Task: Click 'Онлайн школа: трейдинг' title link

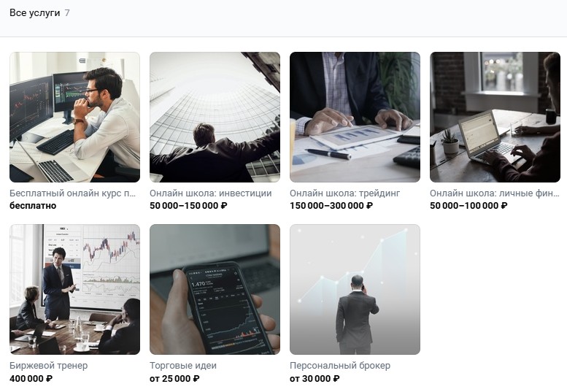Action: (x=344, y=193)
